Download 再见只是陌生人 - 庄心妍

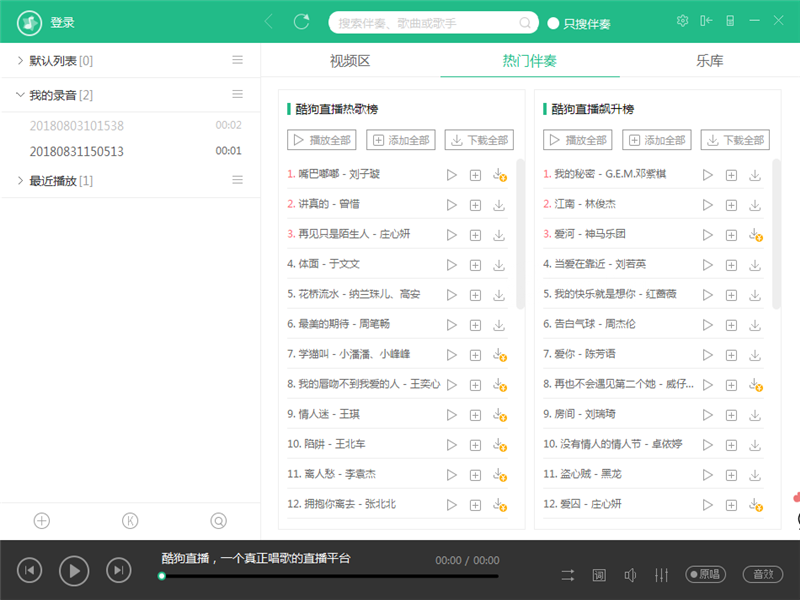499,235
